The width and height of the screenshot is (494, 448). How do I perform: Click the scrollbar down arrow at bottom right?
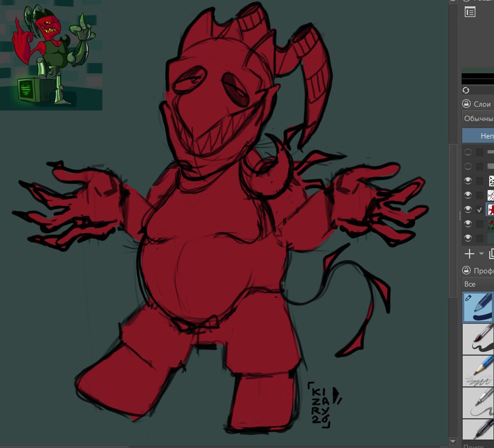pos(453,441)
